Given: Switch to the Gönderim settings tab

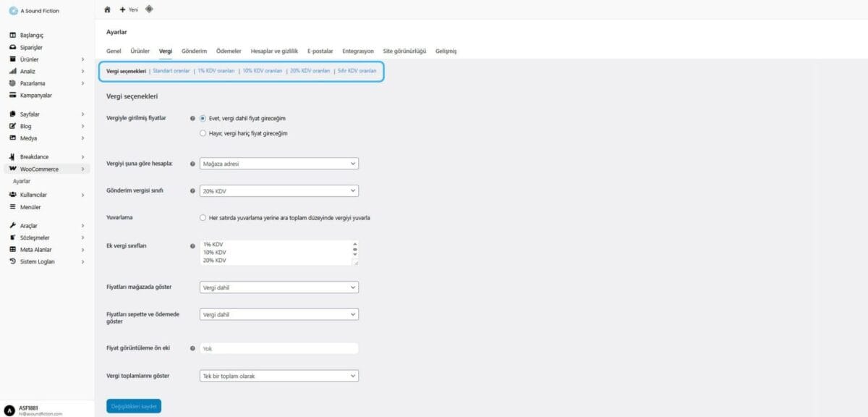Looking at the screenshot, I should click(x=194, y=51).
